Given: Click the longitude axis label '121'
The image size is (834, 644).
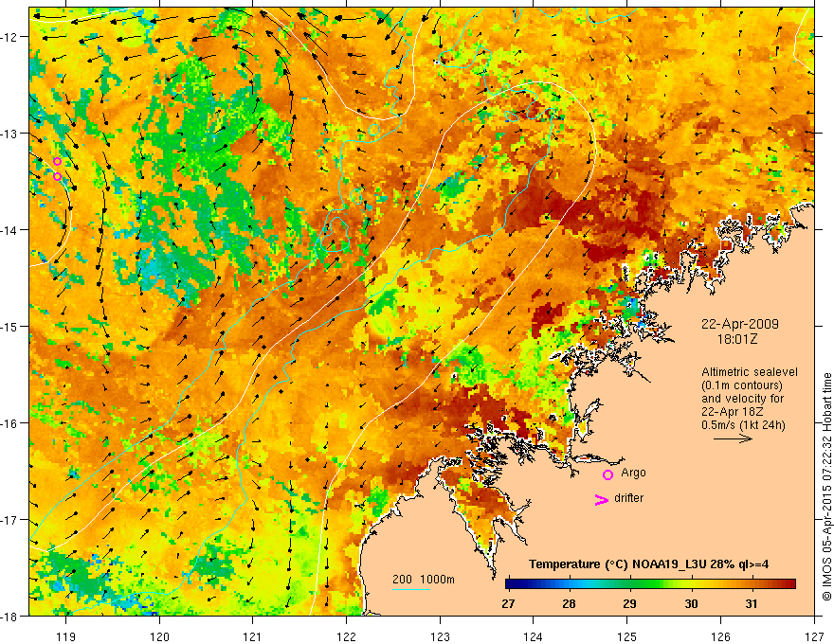Looking at the screenshot, I should (253, 636).
